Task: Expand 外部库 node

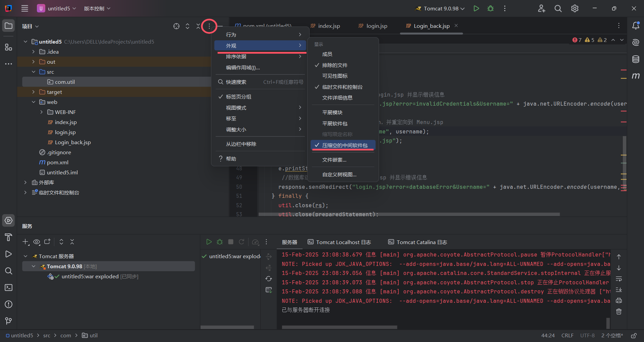Action: point(25,182)
